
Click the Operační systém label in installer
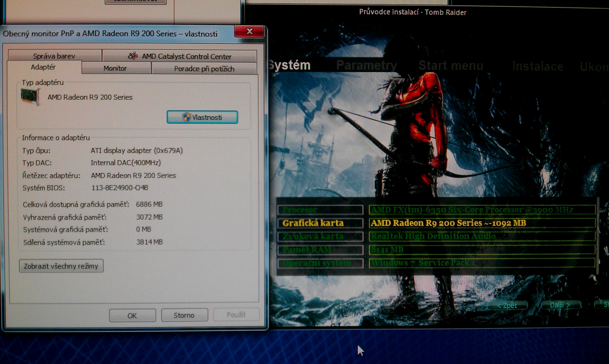point(320,263)
